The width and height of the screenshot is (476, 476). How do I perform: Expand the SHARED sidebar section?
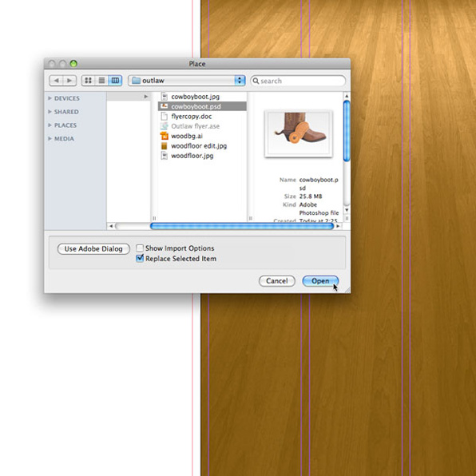coord(50,112)
